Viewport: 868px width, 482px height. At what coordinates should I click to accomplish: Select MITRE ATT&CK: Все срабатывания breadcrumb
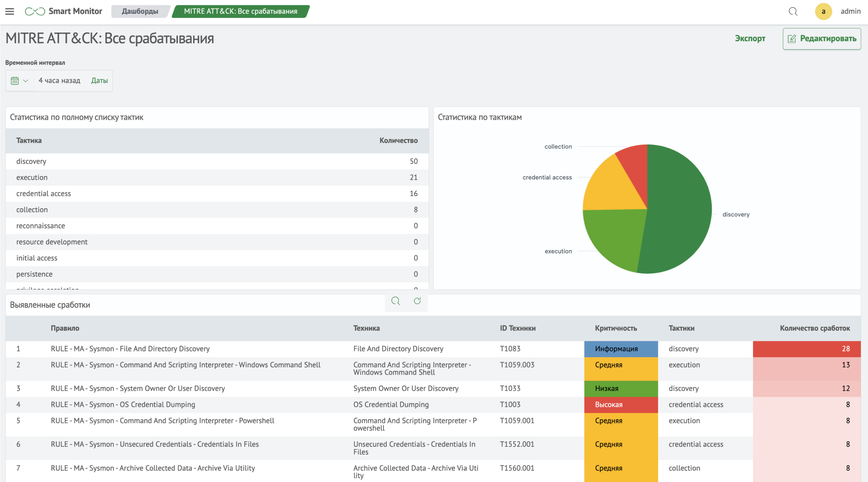[x=240, y=11]
